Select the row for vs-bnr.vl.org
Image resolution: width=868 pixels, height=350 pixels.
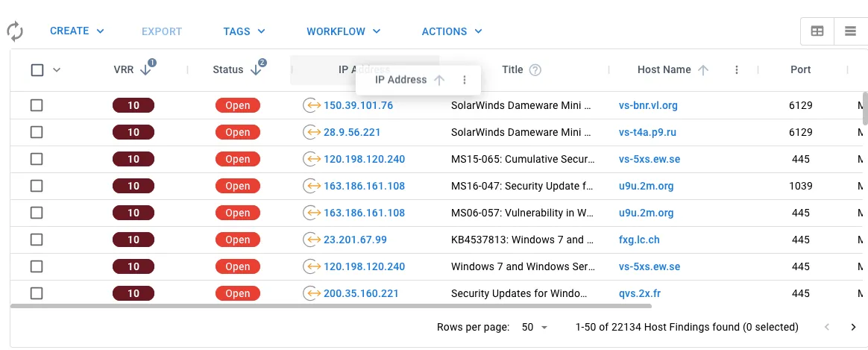coord(37,105)
